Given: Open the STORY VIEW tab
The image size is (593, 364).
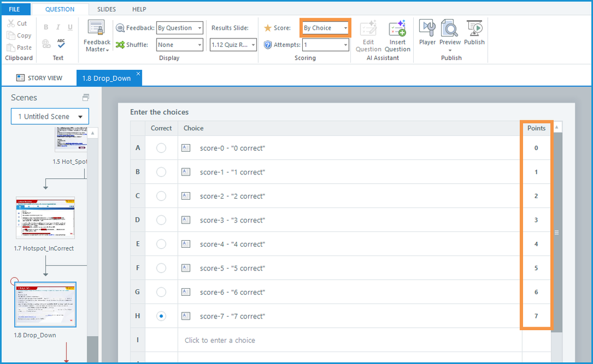Looking at the screenshot, I should (x=39, y=78).
